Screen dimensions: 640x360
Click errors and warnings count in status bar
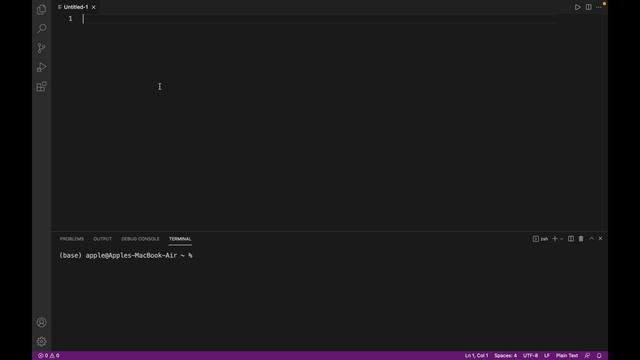tap(49, 356)
